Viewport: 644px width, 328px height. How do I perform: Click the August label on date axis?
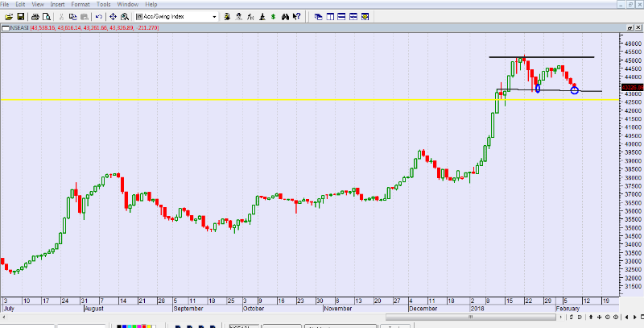pos(94,309)
